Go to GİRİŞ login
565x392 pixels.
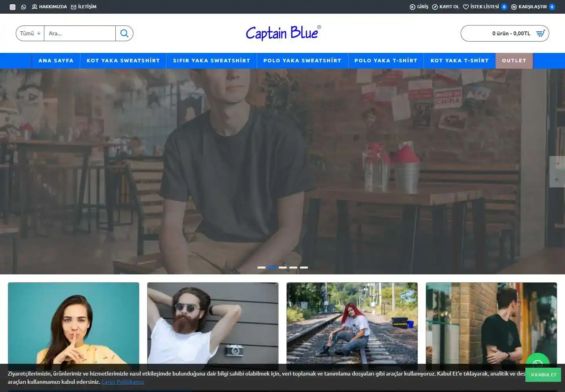[x=419, y=7]
